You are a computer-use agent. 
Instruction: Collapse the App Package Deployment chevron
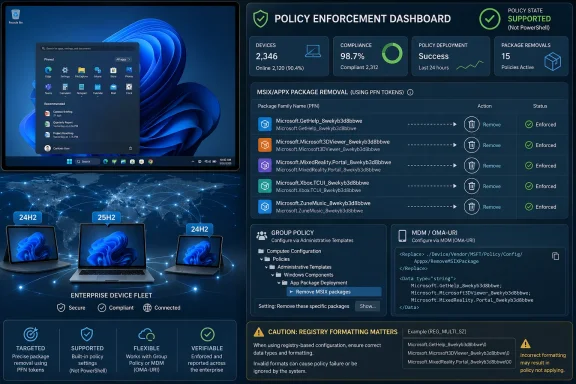(279, 283)
